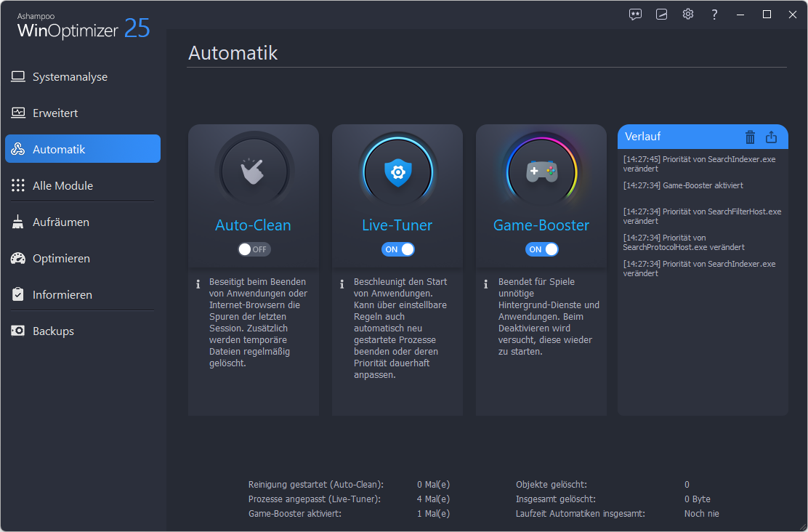Screen dimensions: 808x532
Task: Export history with the Verlauf share icon
Action: pos(772,137)
